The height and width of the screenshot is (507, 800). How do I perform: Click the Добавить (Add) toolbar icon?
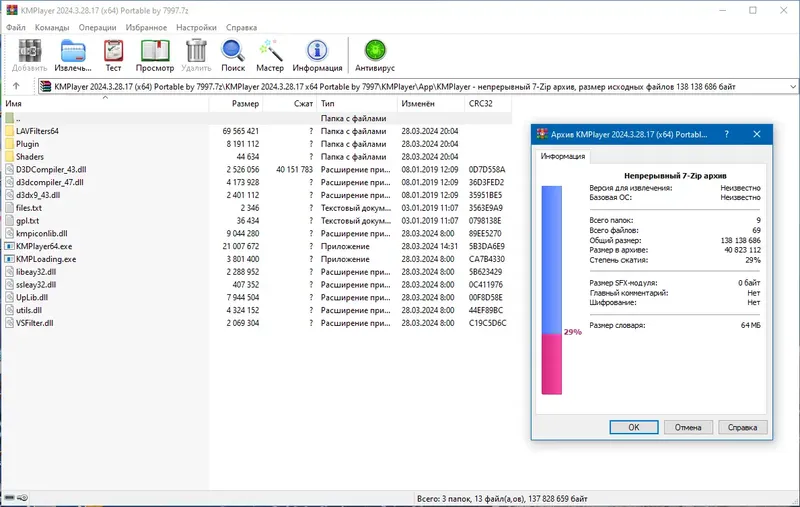[30, 51]
